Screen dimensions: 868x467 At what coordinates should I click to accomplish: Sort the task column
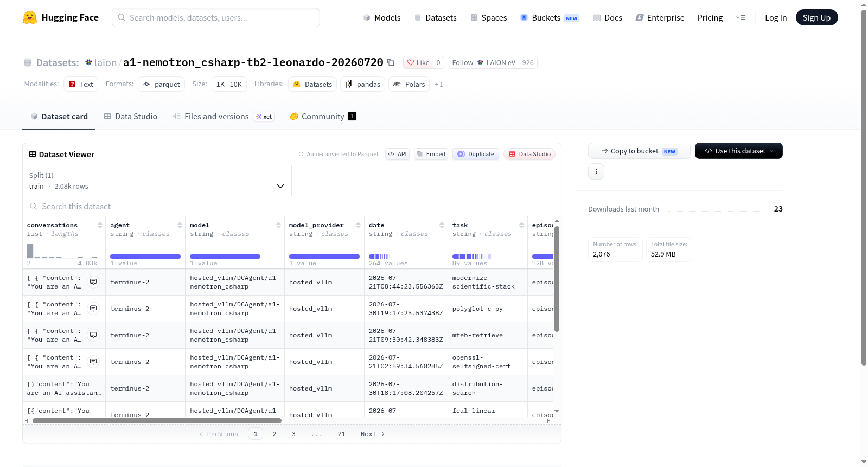click(x=521, y=225)
